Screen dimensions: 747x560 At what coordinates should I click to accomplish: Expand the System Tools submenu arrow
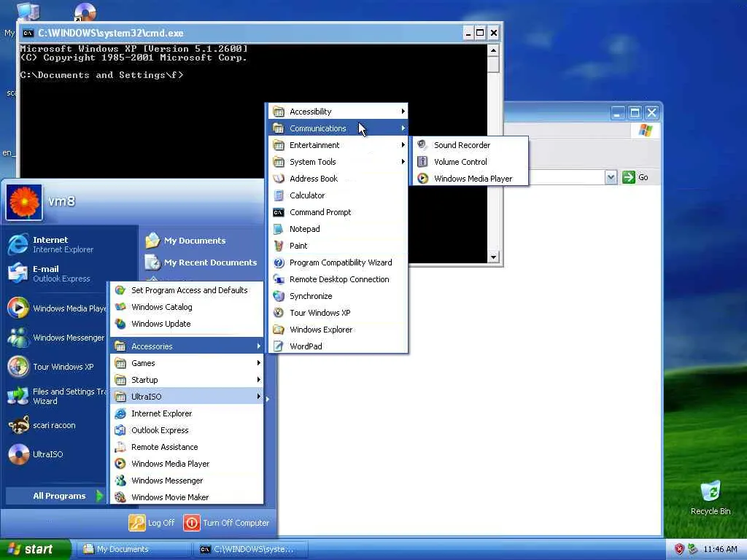coord(403,162)
